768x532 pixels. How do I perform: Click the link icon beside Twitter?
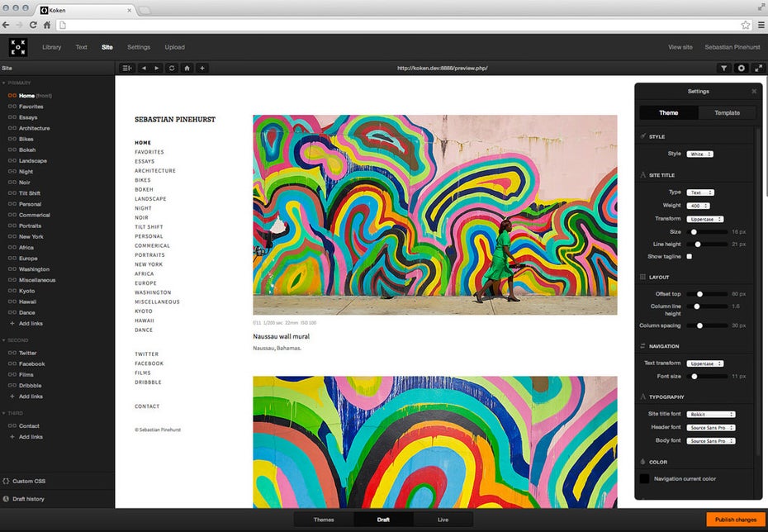coord(12,353)
